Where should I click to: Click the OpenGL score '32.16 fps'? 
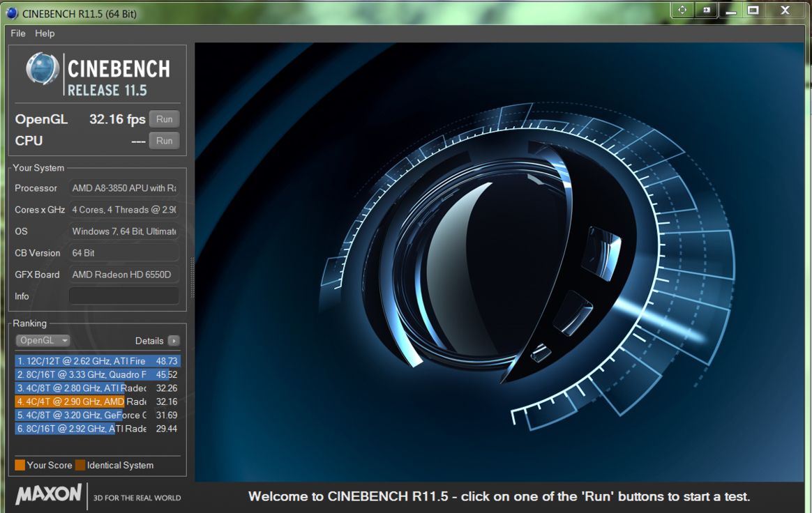click(x=117, y=119)
